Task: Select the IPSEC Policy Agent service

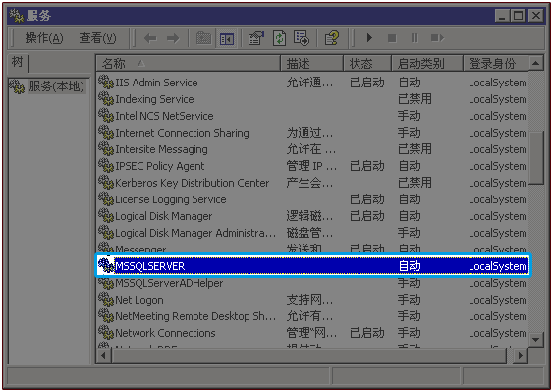Action: [x=312, y=166]
